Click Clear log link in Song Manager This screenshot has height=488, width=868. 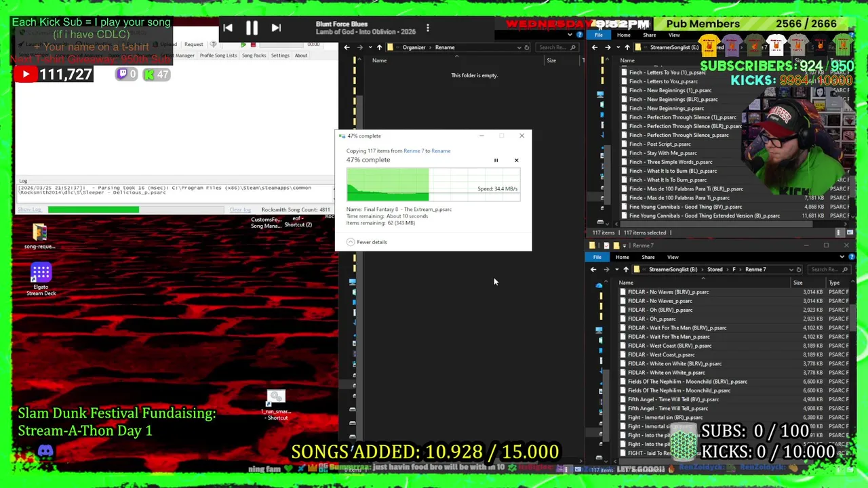coord(239,210)
